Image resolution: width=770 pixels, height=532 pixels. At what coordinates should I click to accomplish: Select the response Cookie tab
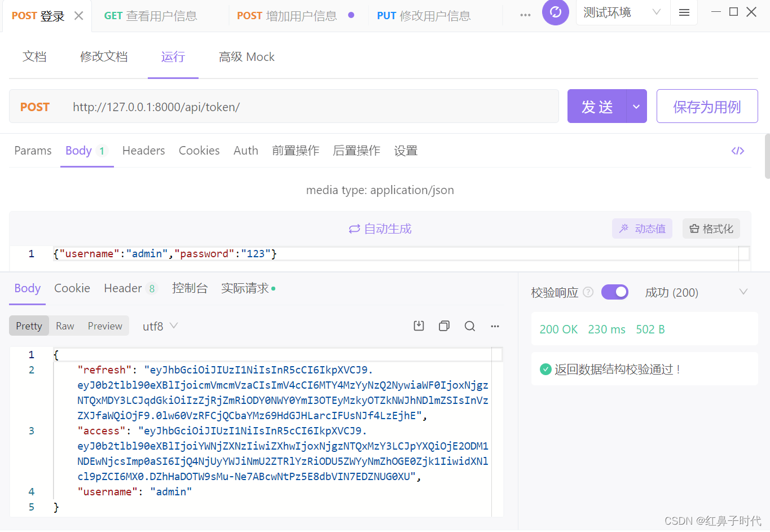pyautogui.click(x=72, y=288)
